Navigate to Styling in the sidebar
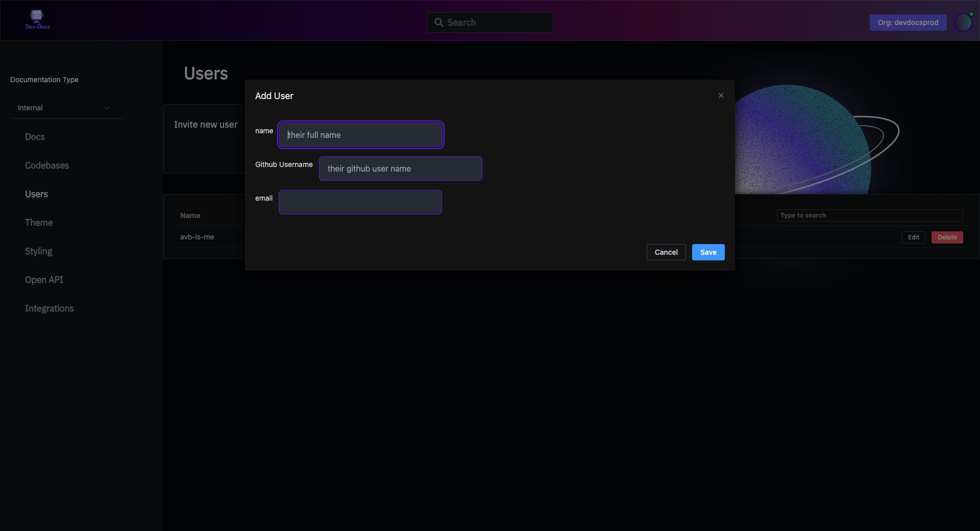 click(38, 251)
